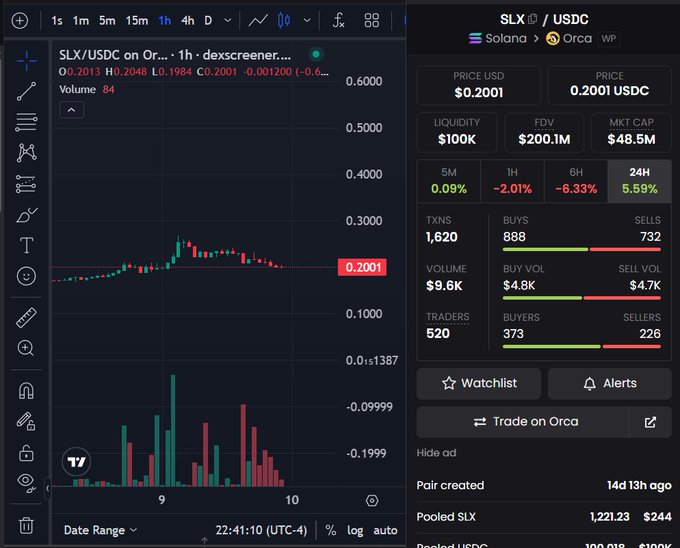Toggle log scale mode

(355, 530)
